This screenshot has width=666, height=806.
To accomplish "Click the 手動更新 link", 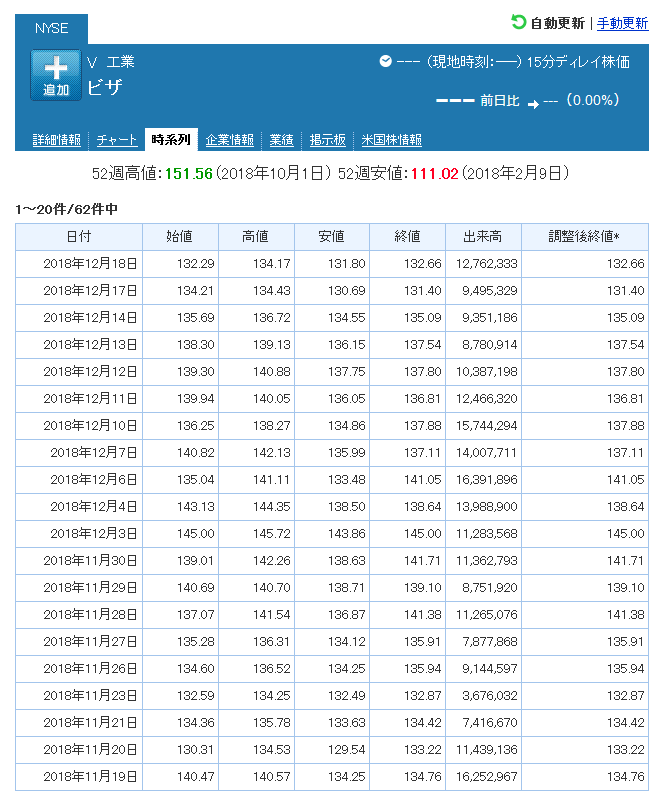I will [x=623, y=23].
